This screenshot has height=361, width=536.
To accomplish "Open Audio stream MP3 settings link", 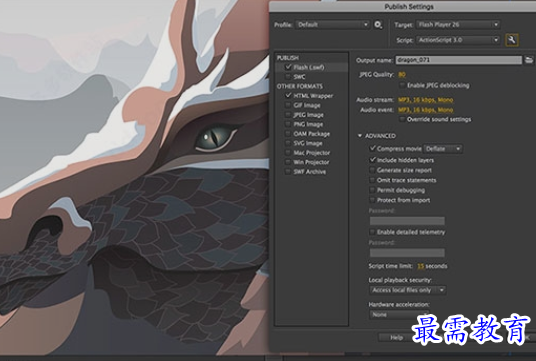I will (x=426, y=100).
